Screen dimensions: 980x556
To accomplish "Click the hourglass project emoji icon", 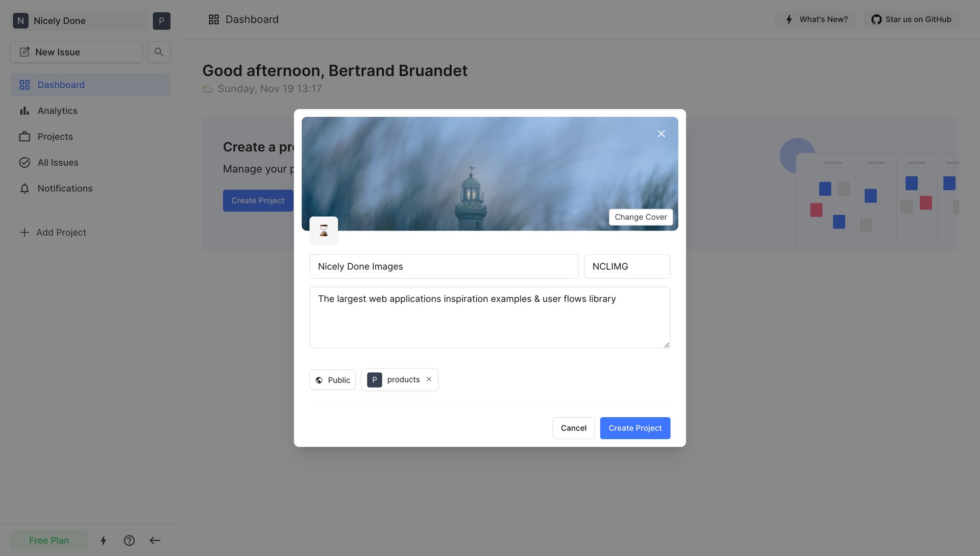I will click(324, 230).
